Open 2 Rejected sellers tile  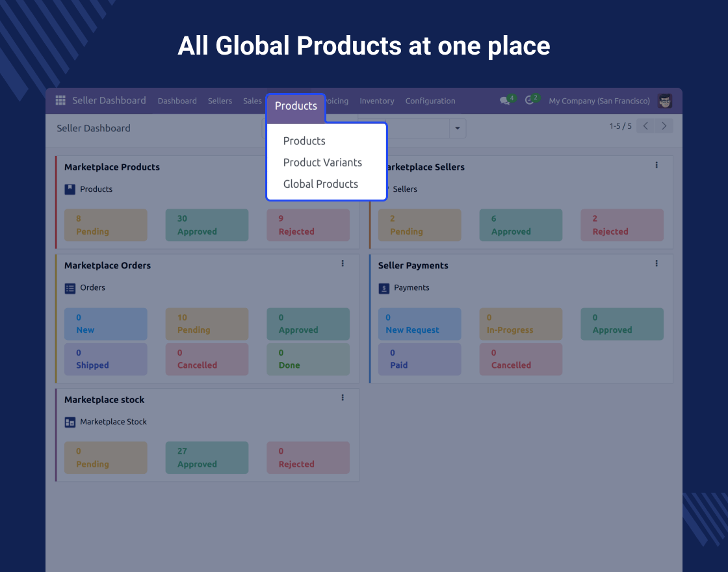tap(622, 225)
